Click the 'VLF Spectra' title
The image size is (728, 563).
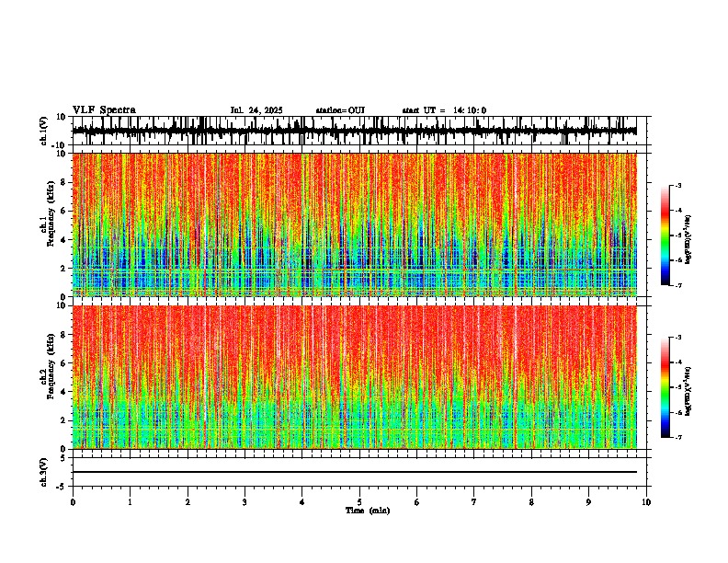[104, 110]
